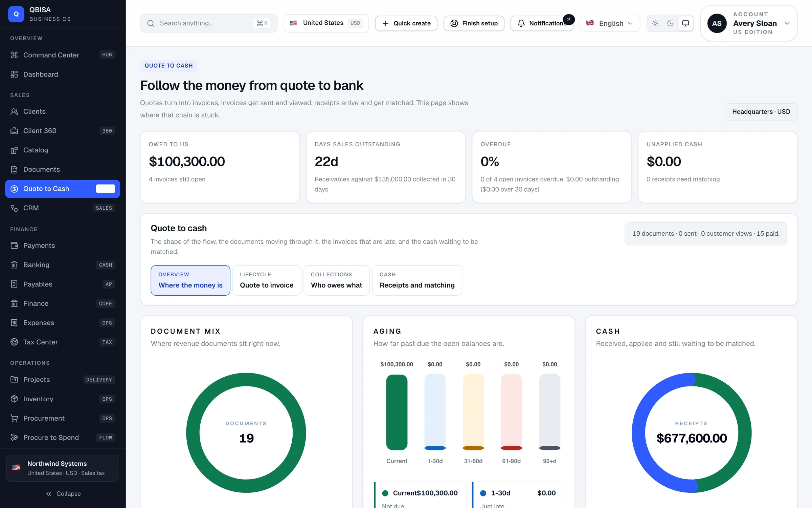Viewport: 812px width, 508px height.
Task: Open the United States USD region selector
Action: pyautogui.click(x=326, y=23)
